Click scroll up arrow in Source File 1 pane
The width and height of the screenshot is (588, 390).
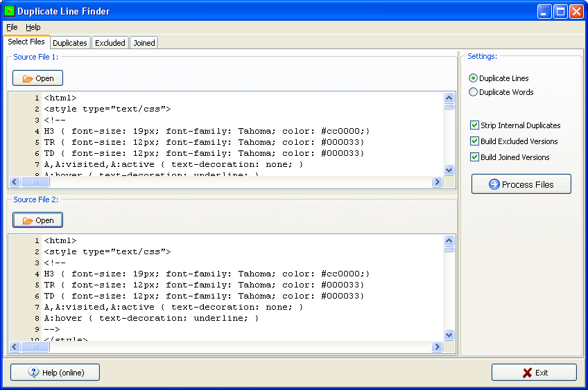[449, 98]
